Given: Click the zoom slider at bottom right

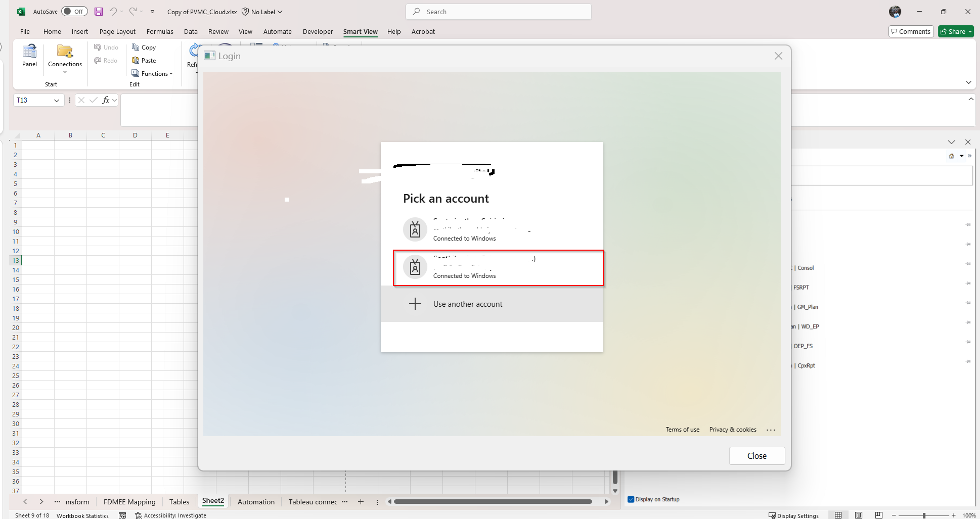Looking at the screenshot, I should click(x=925, y=515).
